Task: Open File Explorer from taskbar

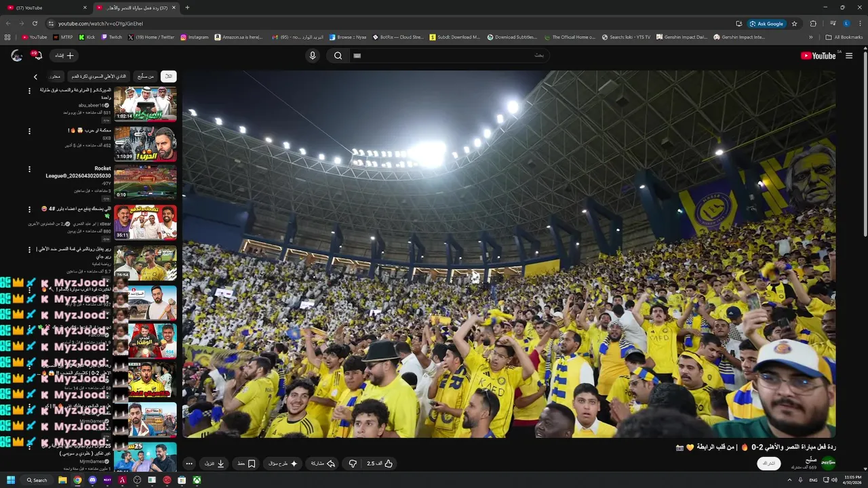Action: pyautogui.click(x=62, y=480)
